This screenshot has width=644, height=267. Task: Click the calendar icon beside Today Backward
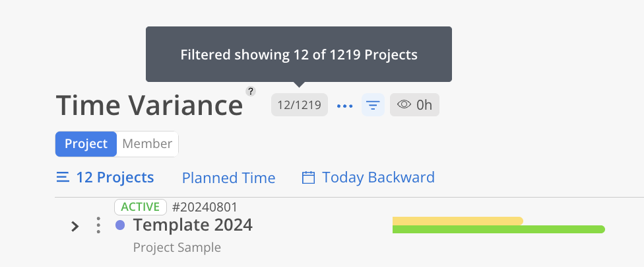pos(307,177)
